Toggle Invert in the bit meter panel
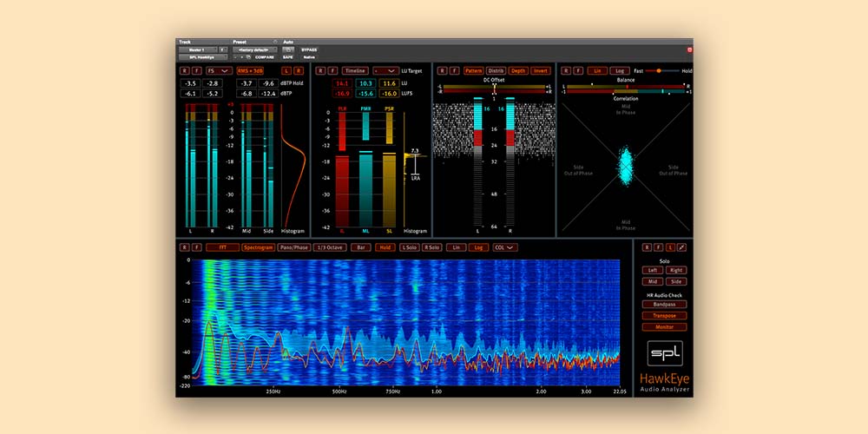Screen dimensions: 868x434 (540, 70)
